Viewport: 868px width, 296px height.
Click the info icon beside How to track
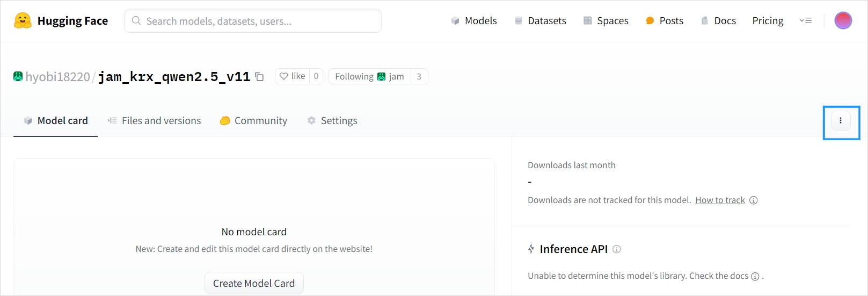click(754, 200)
